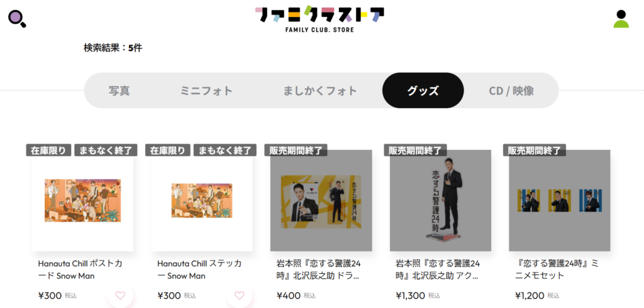Open the search magnifier icon
This screenshot has width=644, height=308.
tap(17, 19)
